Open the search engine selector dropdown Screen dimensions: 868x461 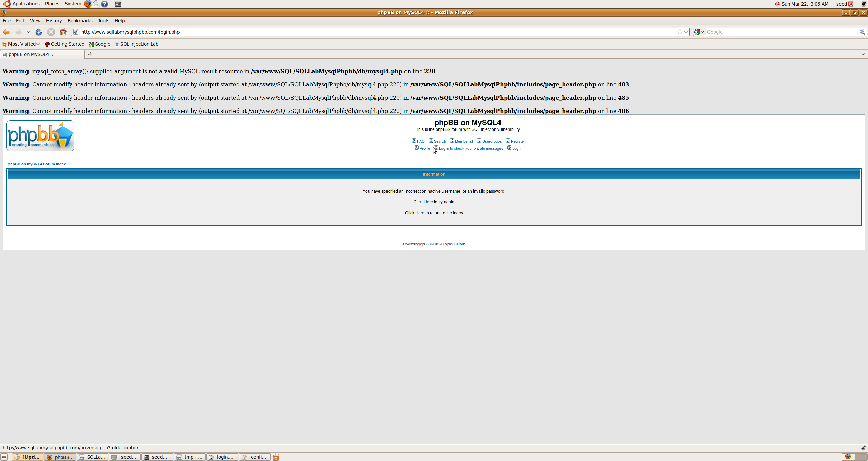click(x=699, y=32)
